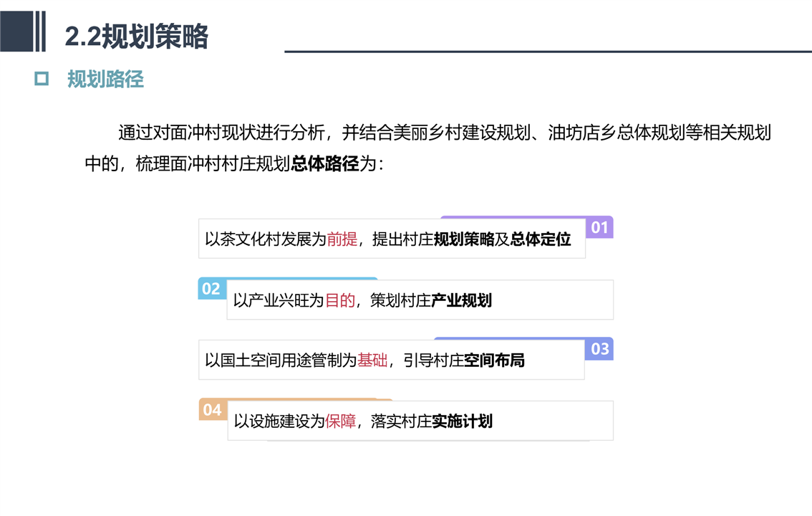Select the 2.2规划策略 slide title

pos(136,37)
